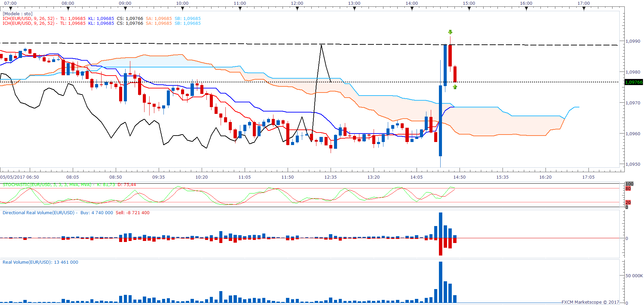Click the 08:50 label on the bottom time axis
644x305 pixels.
point(115,177)
